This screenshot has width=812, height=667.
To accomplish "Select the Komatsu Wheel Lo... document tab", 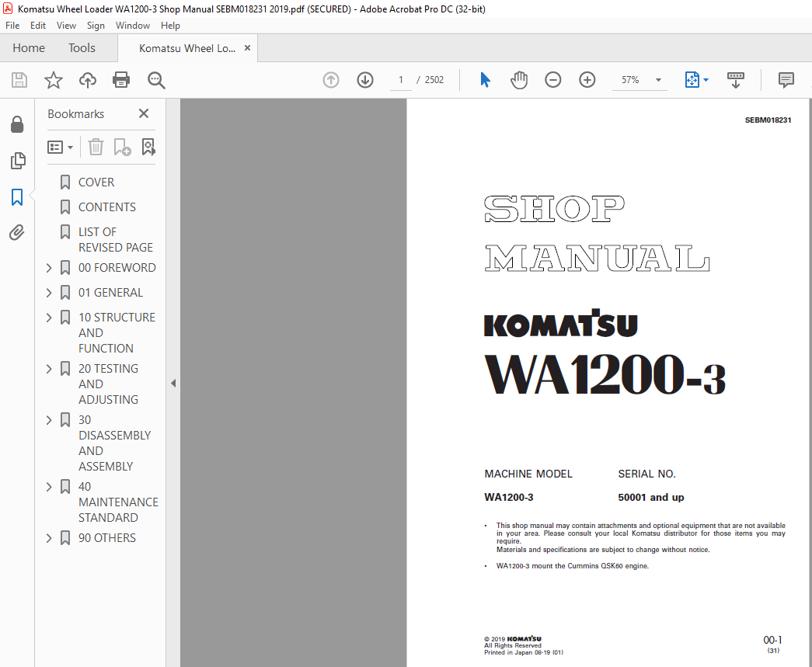I will [x=187, y=48].
